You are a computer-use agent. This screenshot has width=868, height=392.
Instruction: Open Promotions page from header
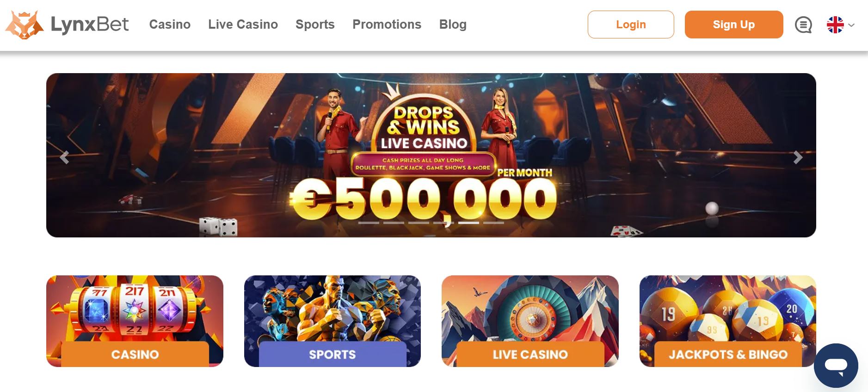[x=387, y=25]
